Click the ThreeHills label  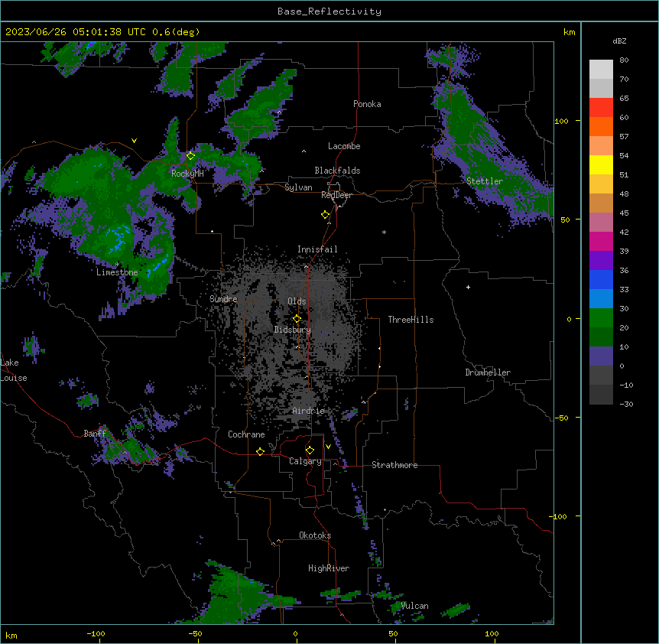coord(411,320)
